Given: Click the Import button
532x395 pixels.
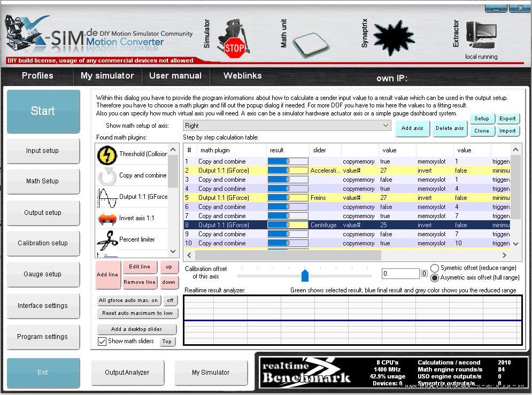Looking at the screenshot, I should (507, 131).
